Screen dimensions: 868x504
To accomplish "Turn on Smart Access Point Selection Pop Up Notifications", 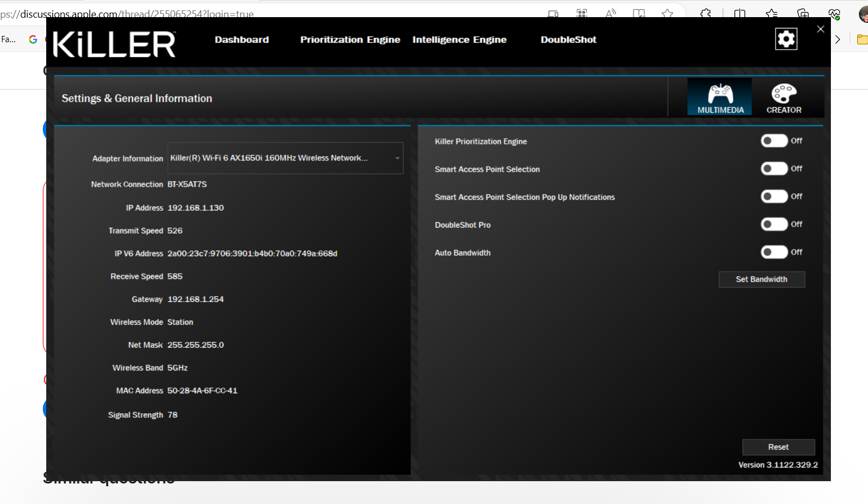I will [x=774, y=196].
